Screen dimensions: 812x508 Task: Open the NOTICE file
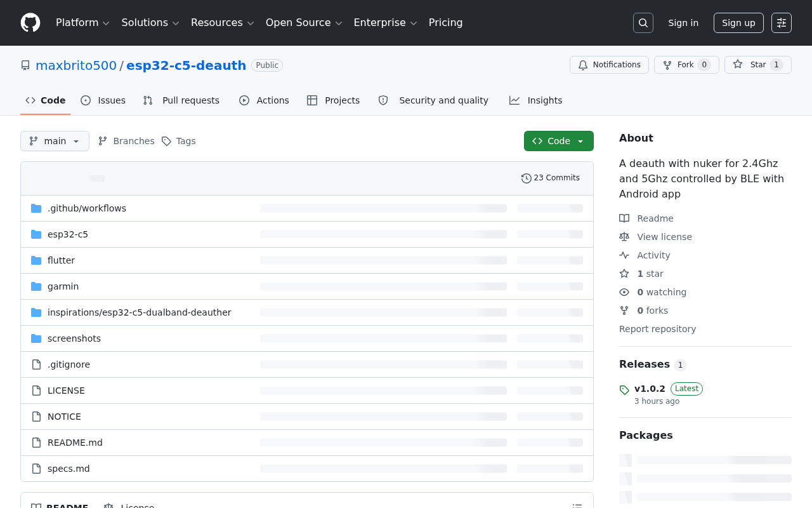64,417
